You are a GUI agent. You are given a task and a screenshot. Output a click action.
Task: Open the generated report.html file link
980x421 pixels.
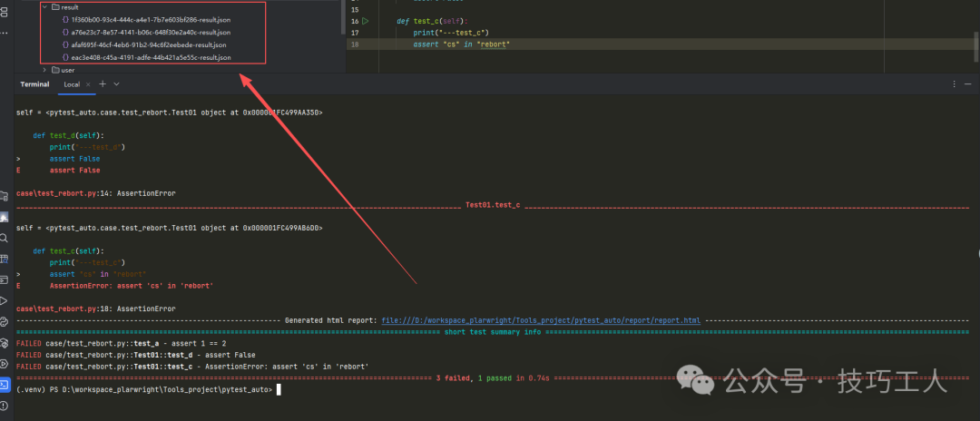tap(541, 320)
